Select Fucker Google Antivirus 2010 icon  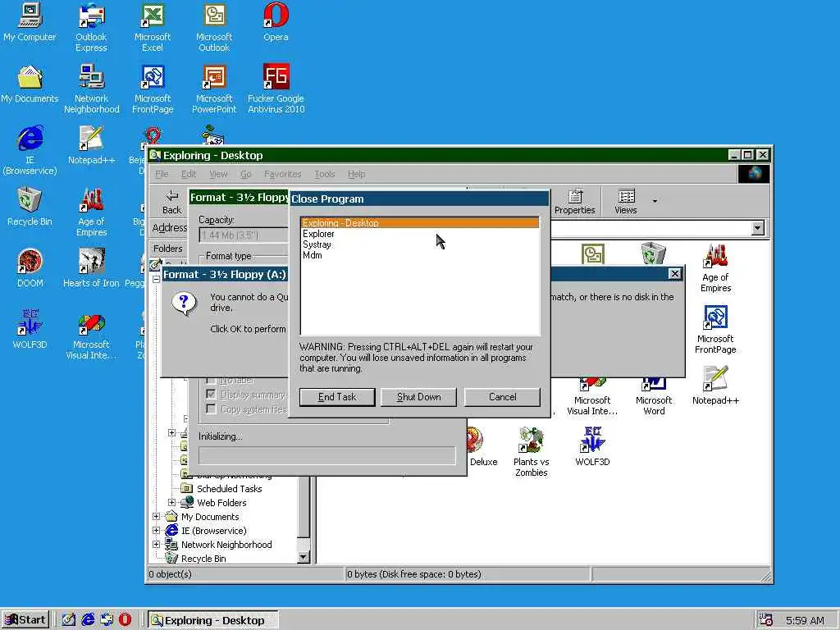(x=276, y=89)
